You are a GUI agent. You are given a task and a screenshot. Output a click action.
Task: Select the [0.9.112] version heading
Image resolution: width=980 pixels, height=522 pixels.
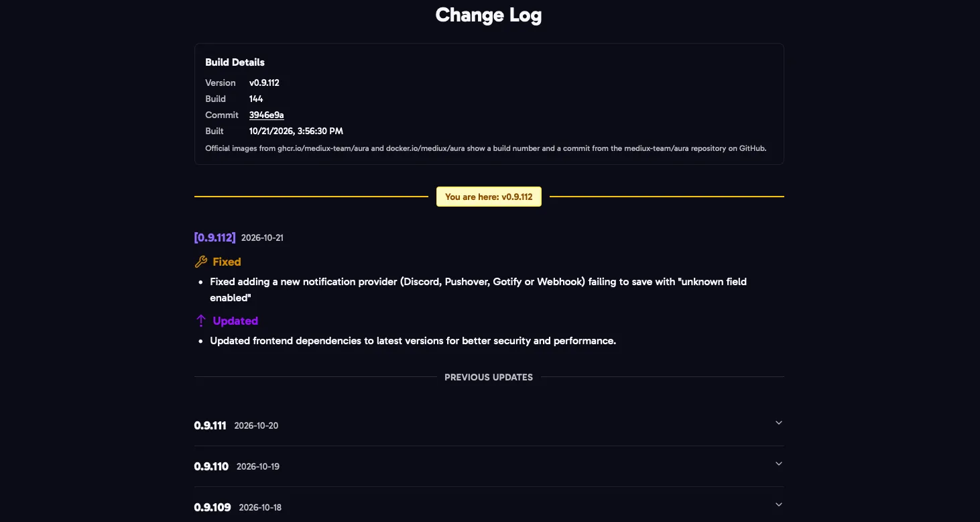coord(215,238)
